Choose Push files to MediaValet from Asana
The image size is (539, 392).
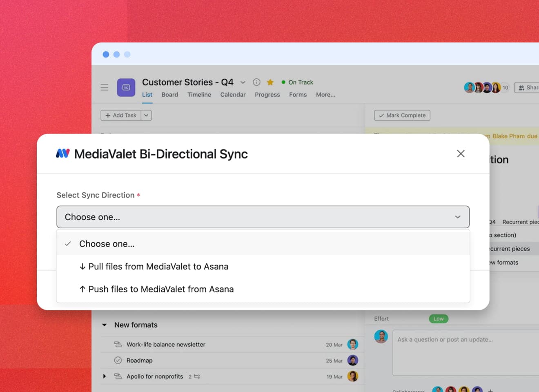263,289
